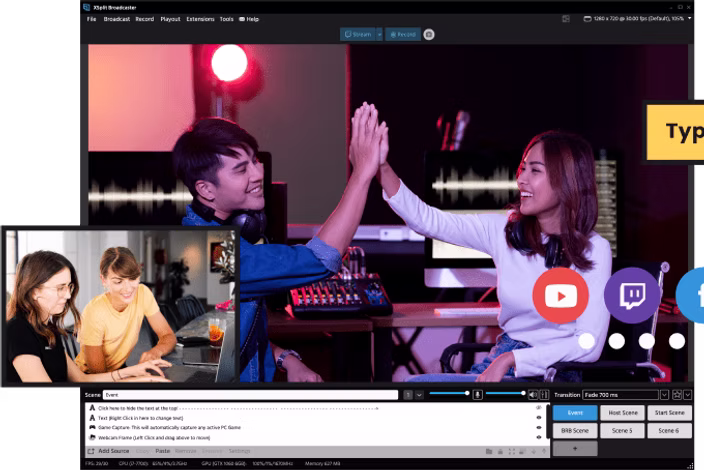Click the sources list scrollbar
Screen dimensions: 704x470
(x=548, y=421)
